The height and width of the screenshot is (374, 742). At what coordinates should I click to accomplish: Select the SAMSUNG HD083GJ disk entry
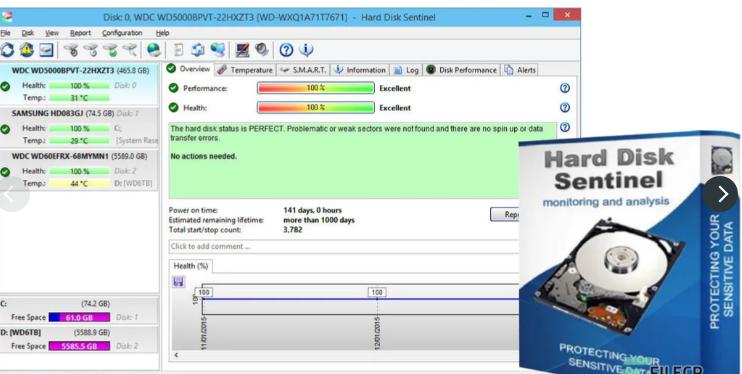pos(79,128)
